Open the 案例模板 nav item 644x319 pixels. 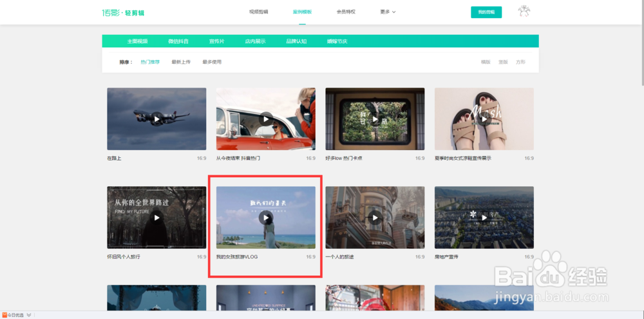(x=302, y=12)
